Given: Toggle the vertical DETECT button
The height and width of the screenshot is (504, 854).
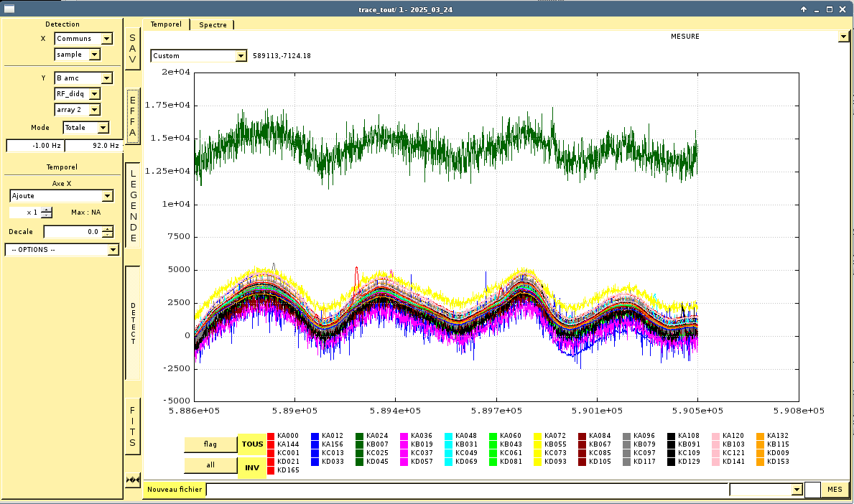Looking at the screenshot, I should click(x=133, y=323).
